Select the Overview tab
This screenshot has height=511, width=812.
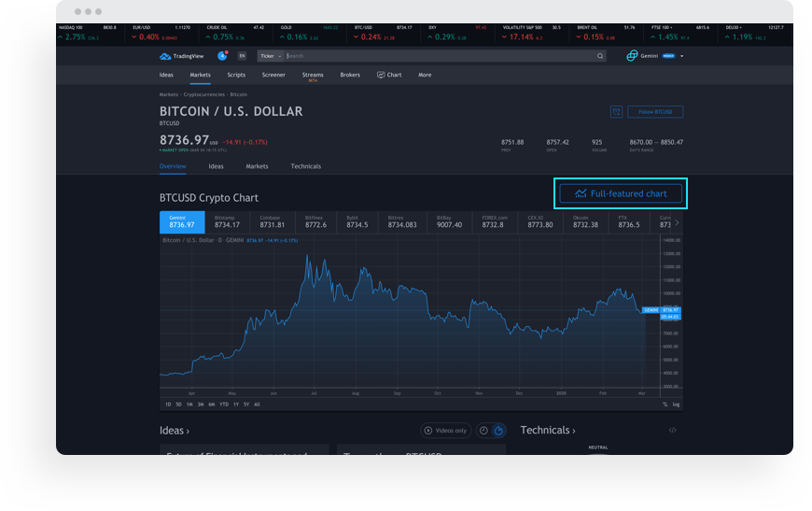coord(173,166)
